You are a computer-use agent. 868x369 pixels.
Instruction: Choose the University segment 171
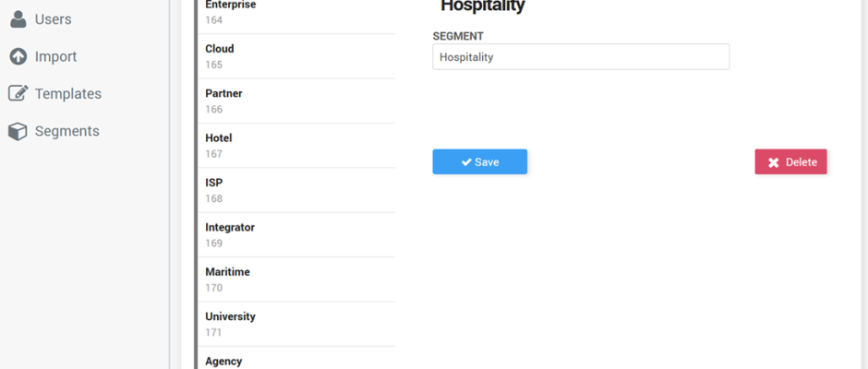pos(296,324)
